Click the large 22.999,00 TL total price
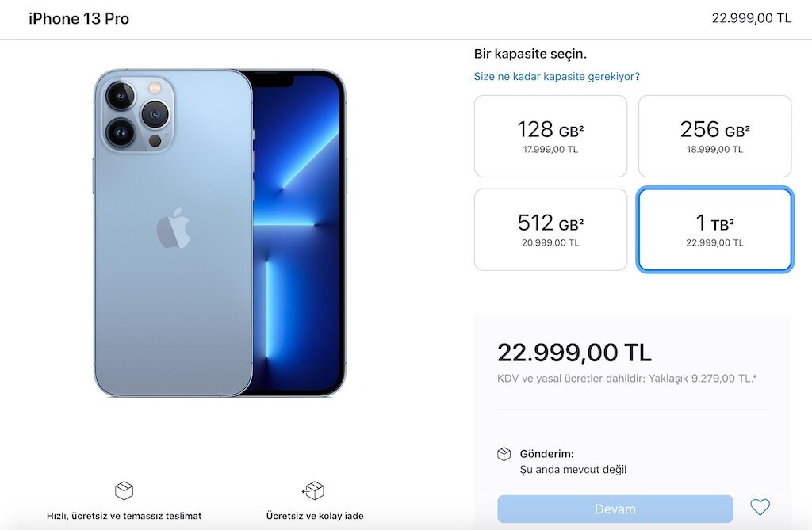Image resolution: width=812 pixels, height=530 pixels. 574,353
